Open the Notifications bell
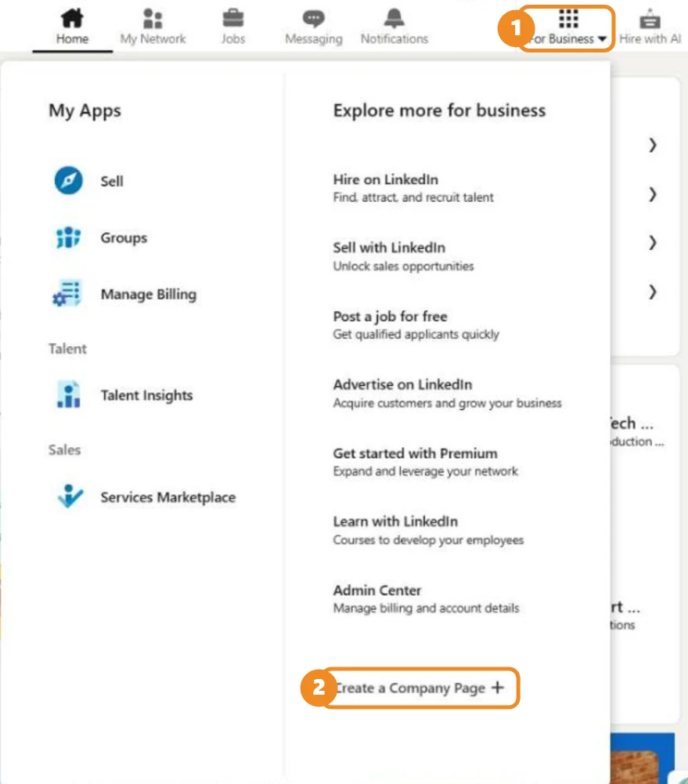This screenshot has width=688, height=784. 394,18
